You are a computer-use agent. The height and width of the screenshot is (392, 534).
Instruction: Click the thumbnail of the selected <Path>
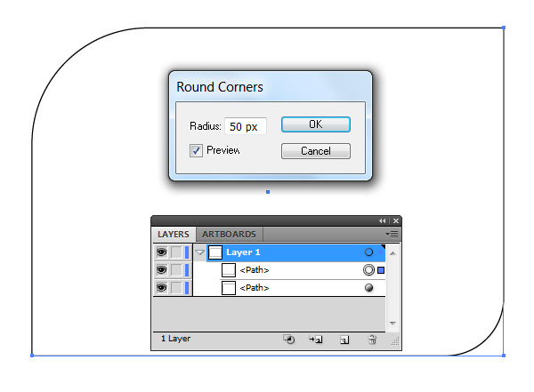[229, 270]
